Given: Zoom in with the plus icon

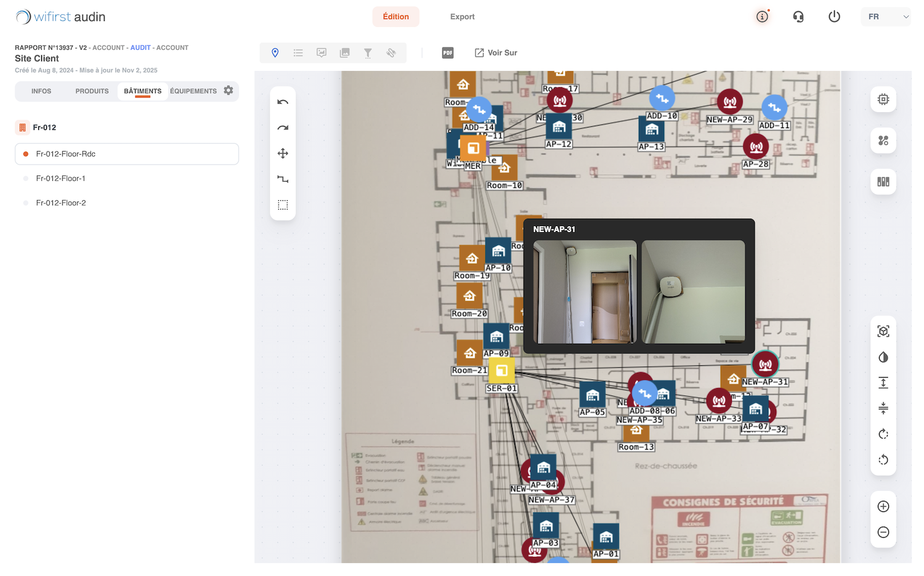Looking at the screenshot, I should point(883,506).
